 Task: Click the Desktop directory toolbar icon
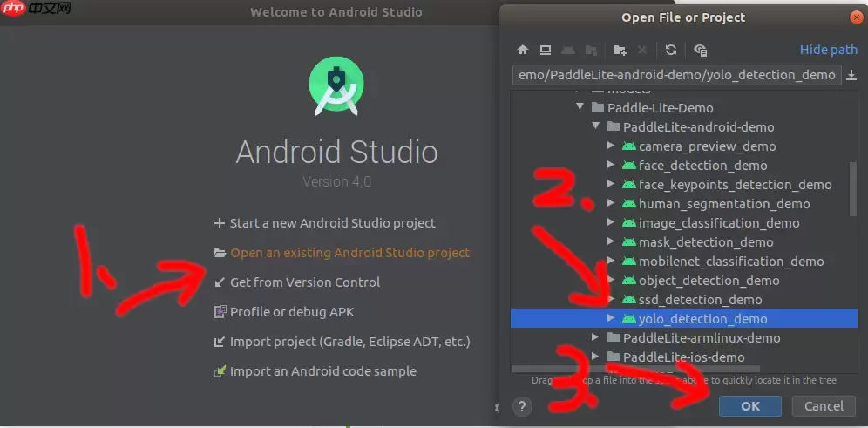tap(545, 50)
